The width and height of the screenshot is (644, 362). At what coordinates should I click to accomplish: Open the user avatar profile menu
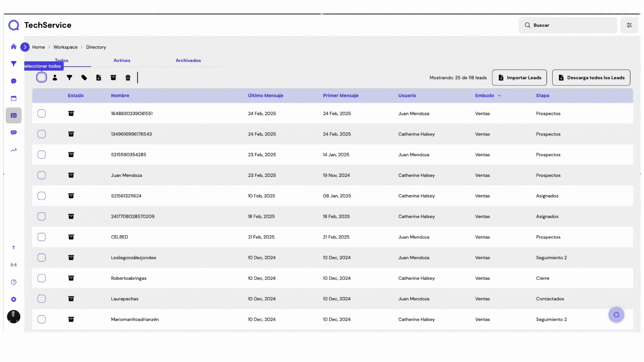click(14, 317)
